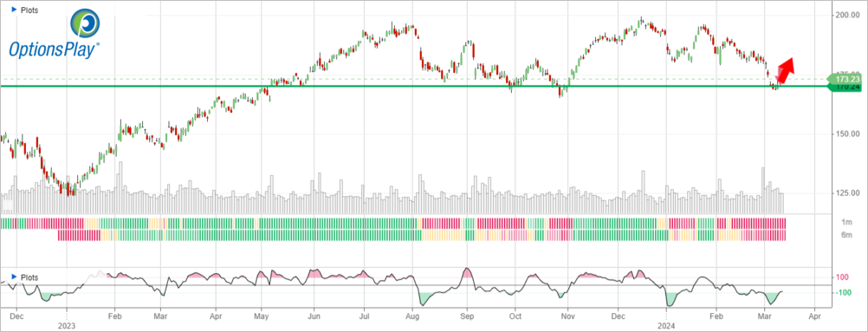Select the Oct label on the time axis
The height and width of the screenshot is (332, 868).
click(515, 316)
